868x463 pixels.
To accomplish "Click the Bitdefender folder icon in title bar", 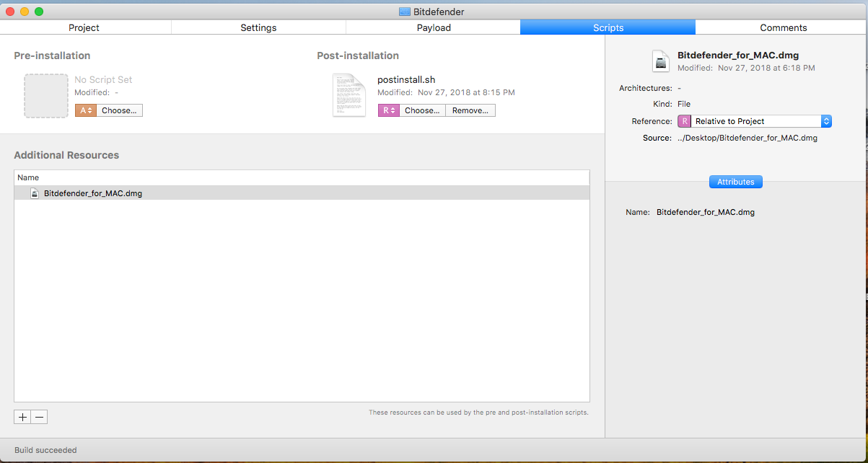I will tap(404, 12).
